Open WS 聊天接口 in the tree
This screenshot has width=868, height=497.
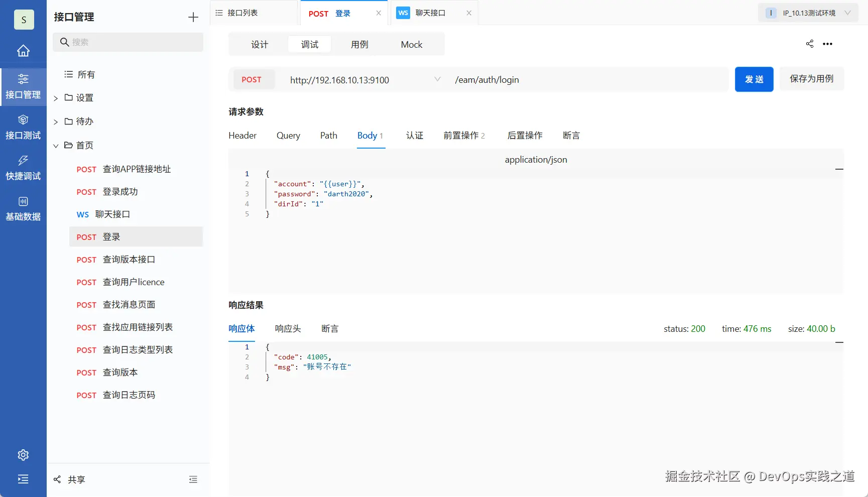click(x=136, y=214)
